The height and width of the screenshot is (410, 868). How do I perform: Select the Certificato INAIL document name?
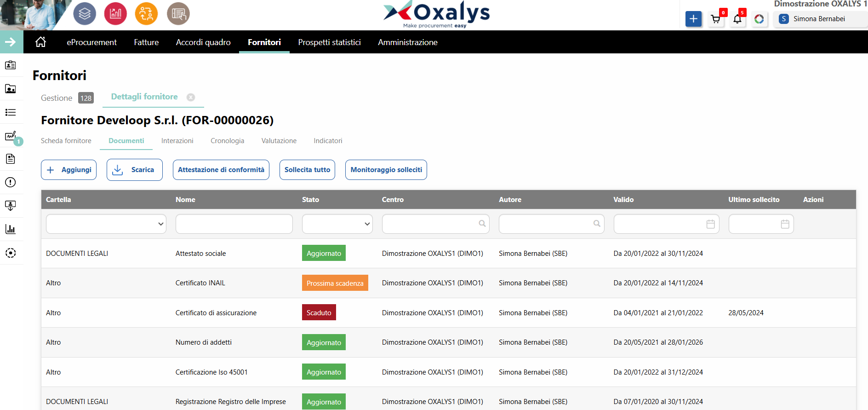200,283
